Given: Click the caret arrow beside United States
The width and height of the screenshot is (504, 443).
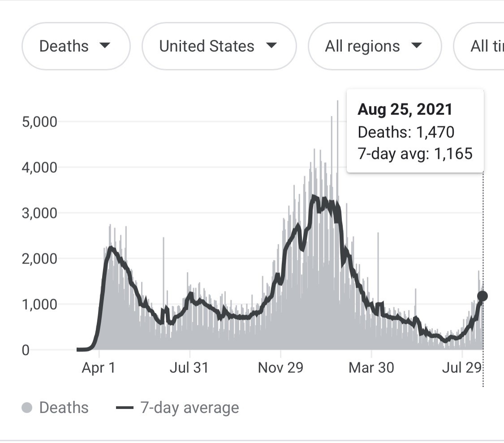Looking at the screenshot, I should 271,46.
